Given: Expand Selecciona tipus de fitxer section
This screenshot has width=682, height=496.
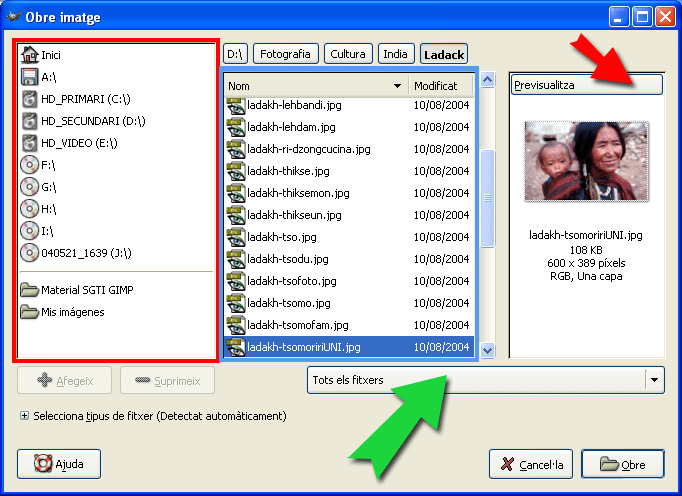Looking at the screenshot, I should pyautogui.click(x=24, y=416).
